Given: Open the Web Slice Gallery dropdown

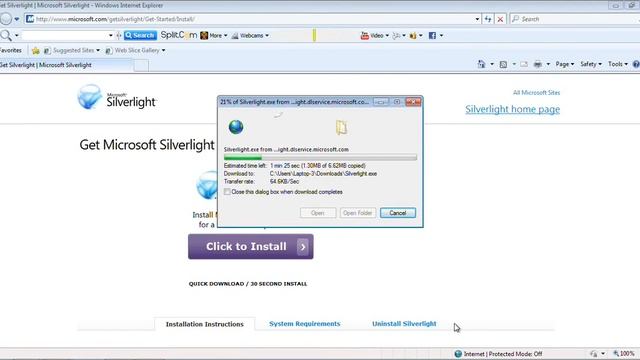Looking at the screenshot, I should (x=163, y=51).
